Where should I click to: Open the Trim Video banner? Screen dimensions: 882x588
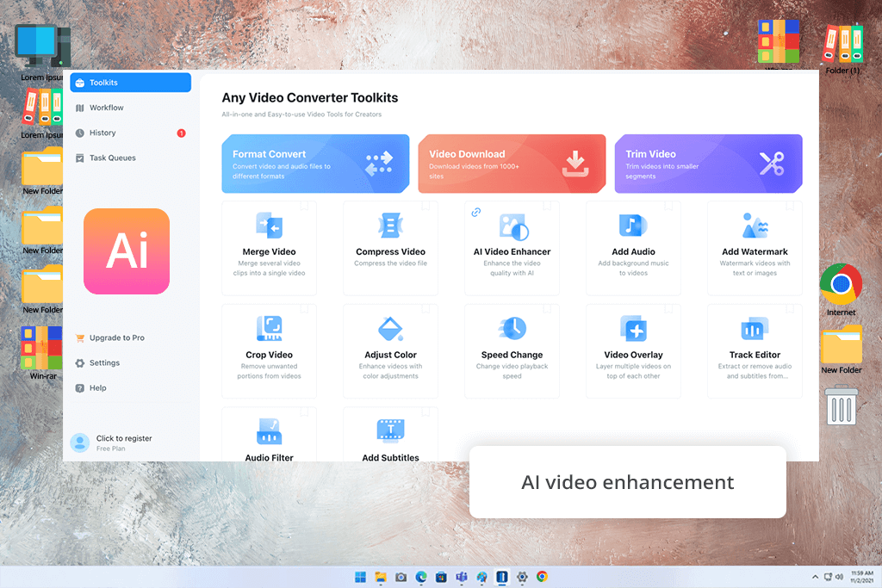tap(708, 164)
